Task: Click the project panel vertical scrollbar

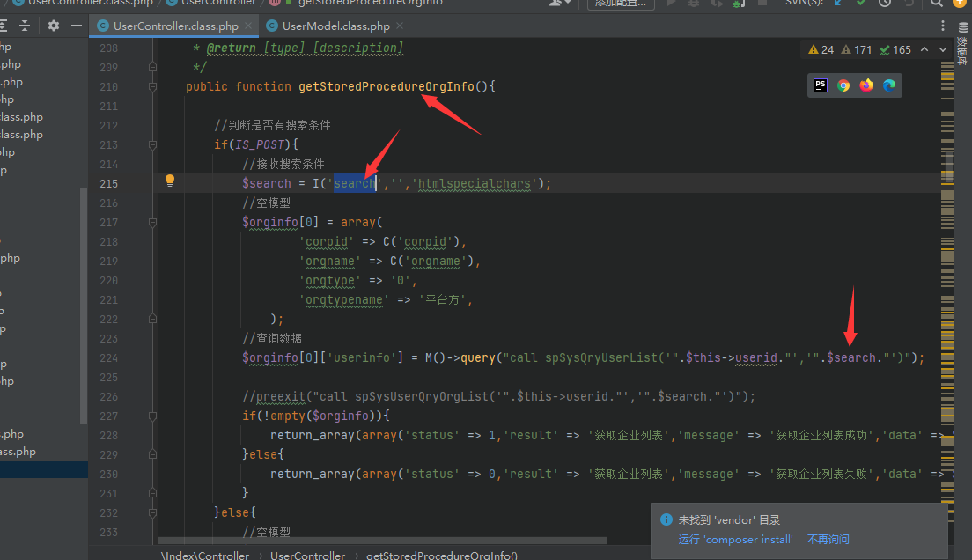Action: 84,306
